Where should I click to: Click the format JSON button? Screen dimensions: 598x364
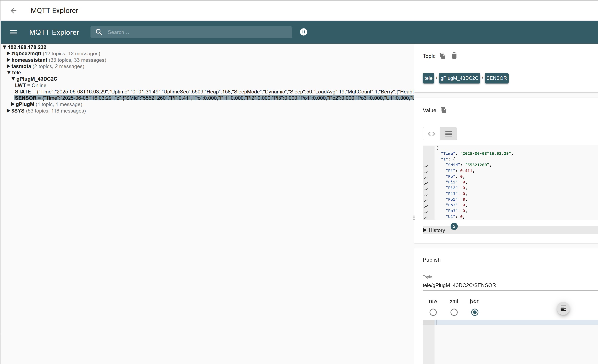tap(563, 308)
